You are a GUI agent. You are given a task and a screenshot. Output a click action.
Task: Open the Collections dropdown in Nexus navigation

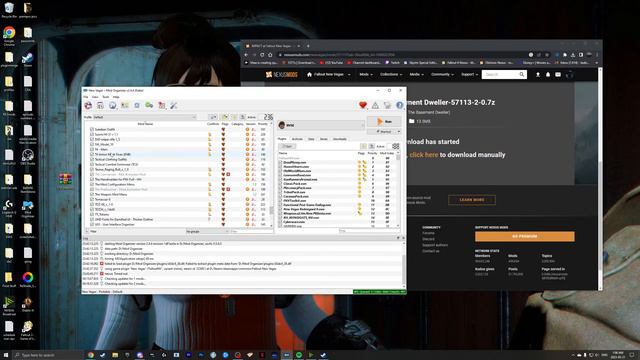[x=391, y=75]
